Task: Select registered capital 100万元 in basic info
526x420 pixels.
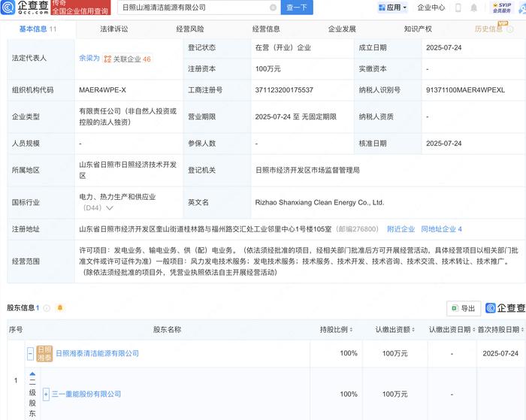Action: (x=268, y=69)
